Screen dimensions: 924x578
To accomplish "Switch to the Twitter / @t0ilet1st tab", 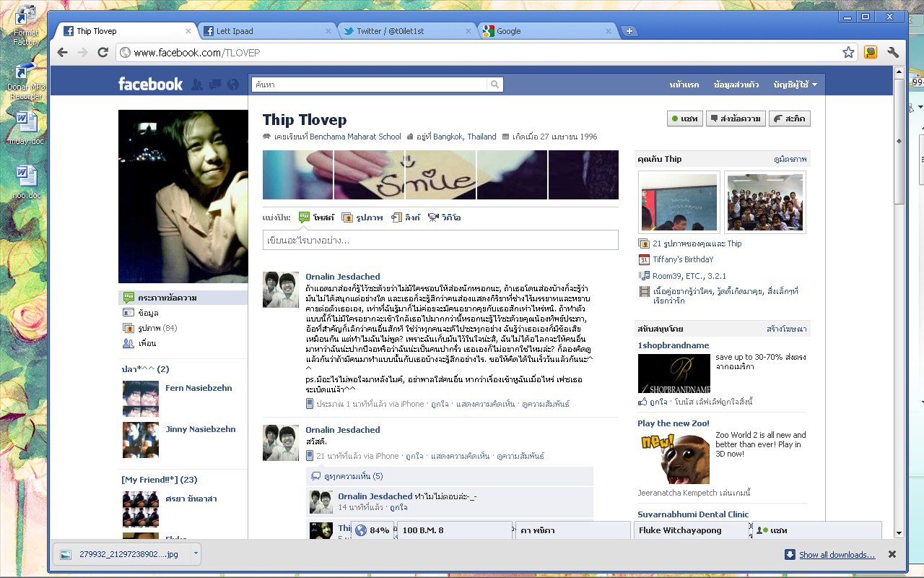I will coord(407,31).
